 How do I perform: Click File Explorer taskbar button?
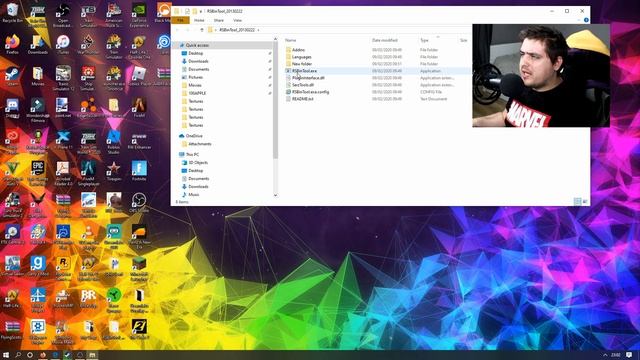(92, 355)
